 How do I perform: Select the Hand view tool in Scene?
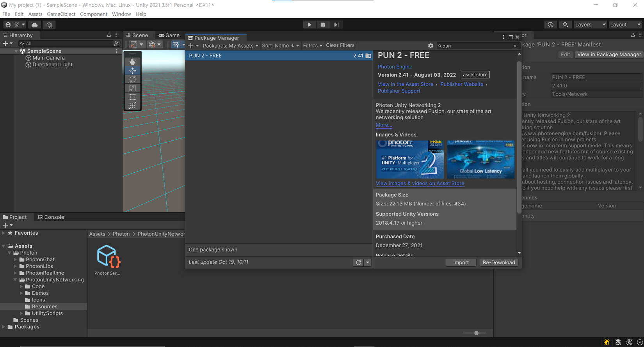coord(133,62)
